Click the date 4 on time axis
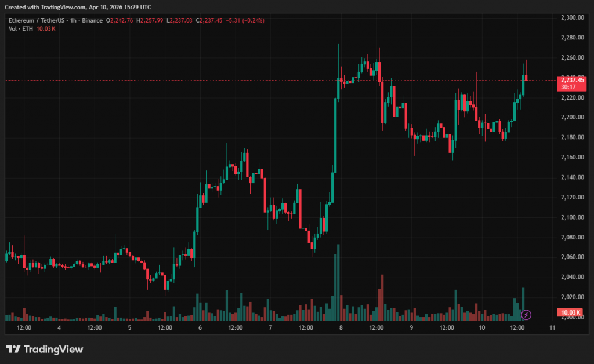594x364 pixels. tap(59, 328)
